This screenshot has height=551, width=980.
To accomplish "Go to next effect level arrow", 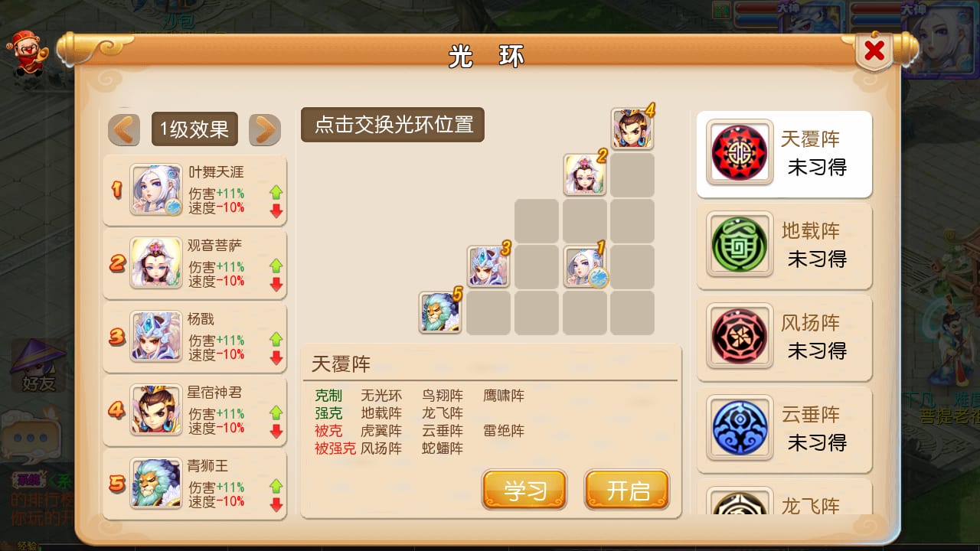I will [265, 129].
